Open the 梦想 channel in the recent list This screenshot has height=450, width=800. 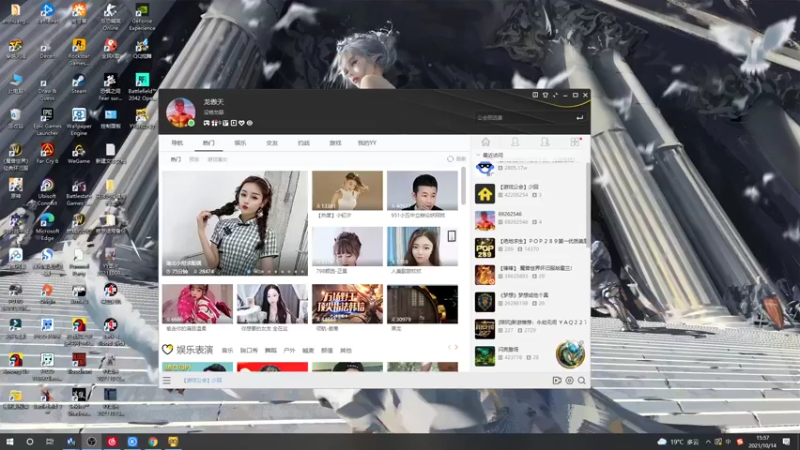click(x=529, y=302)
